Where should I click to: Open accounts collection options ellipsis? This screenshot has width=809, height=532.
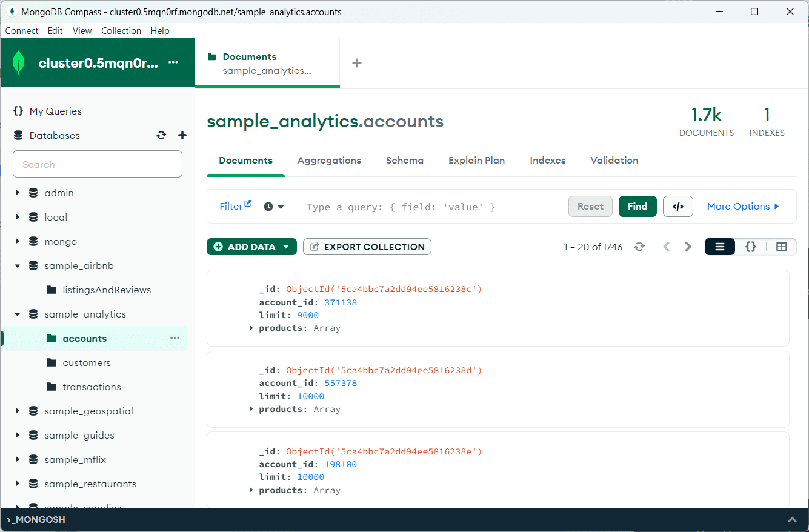click(175, 338)
